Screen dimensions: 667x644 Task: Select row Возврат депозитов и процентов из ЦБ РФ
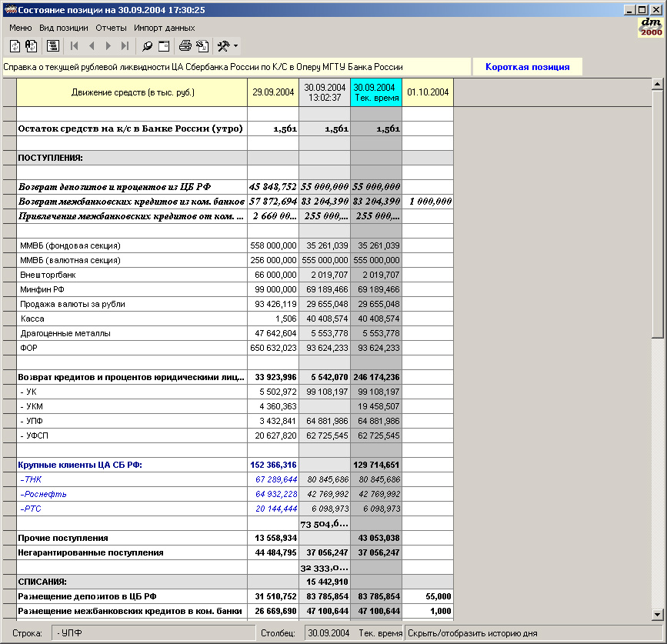tap(132, 187)
